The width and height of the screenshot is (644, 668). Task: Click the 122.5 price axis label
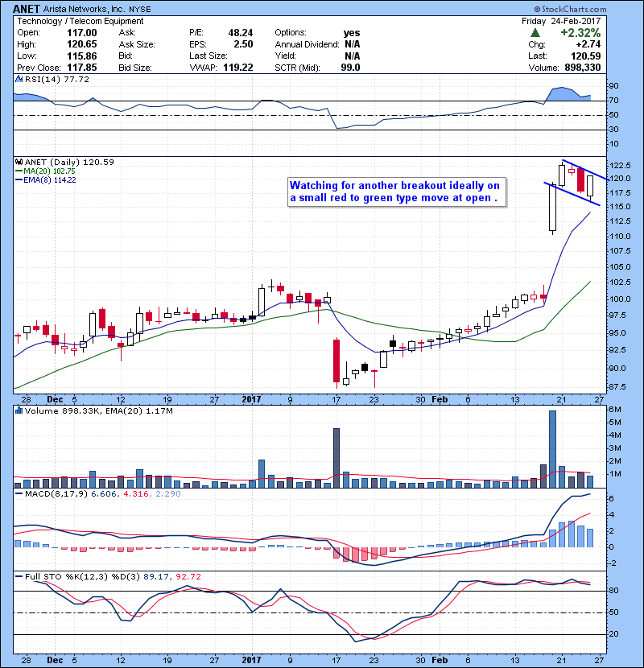click(x=621, y=165)
